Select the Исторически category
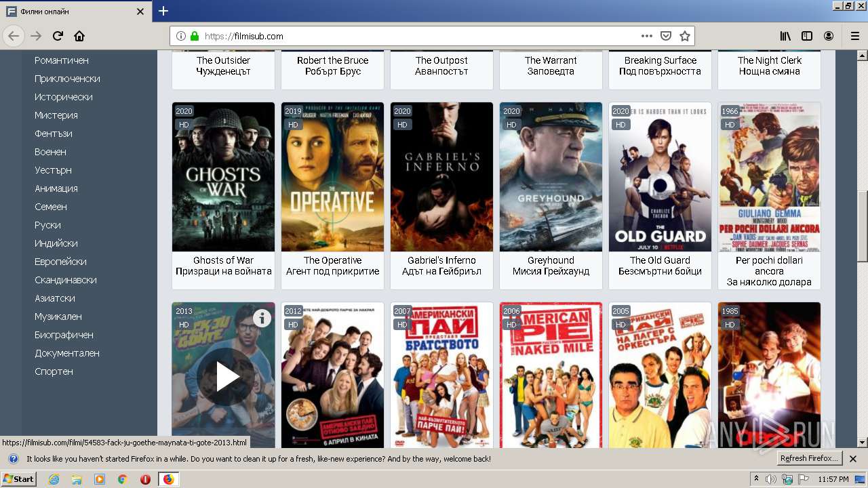 coord(64,97)
